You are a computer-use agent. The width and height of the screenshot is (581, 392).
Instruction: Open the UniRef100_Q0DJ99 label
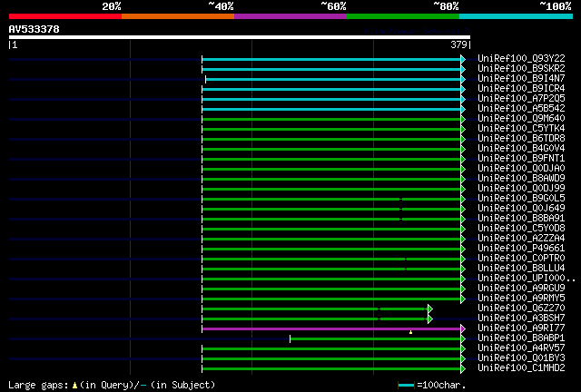coord(521,188)
